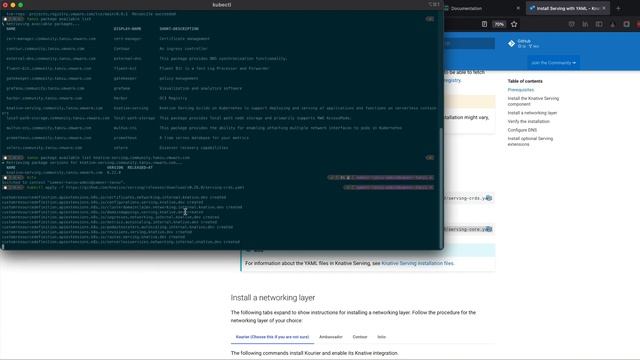Image resolution: width=640 pixels, height=360 pixels.
Task: Select the Contour networking layer tab
Action: 360,337
